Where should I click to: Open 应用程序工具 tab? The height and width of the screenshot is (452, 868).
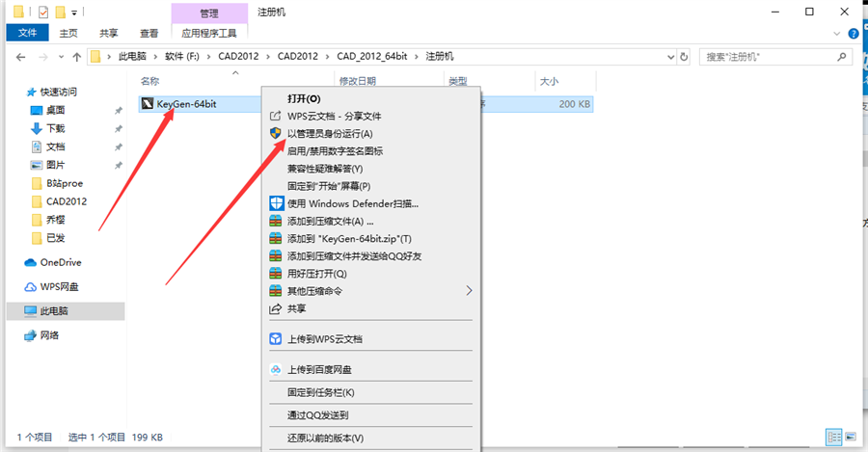(x=209, y=33)
